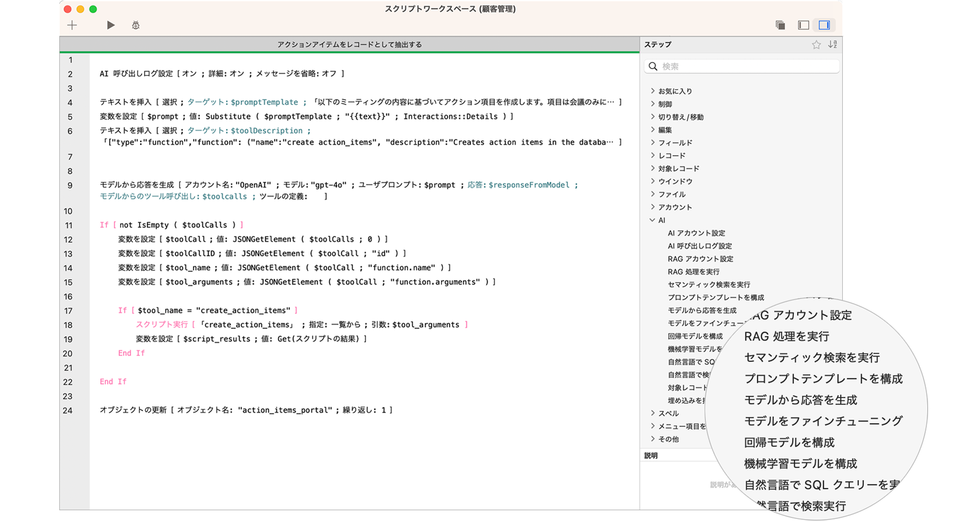Click the script tab アクションアイテムをレコードとして抽出する
Image resolution: width=980 pixels, height=521 pixels.
tap(349, 45)
